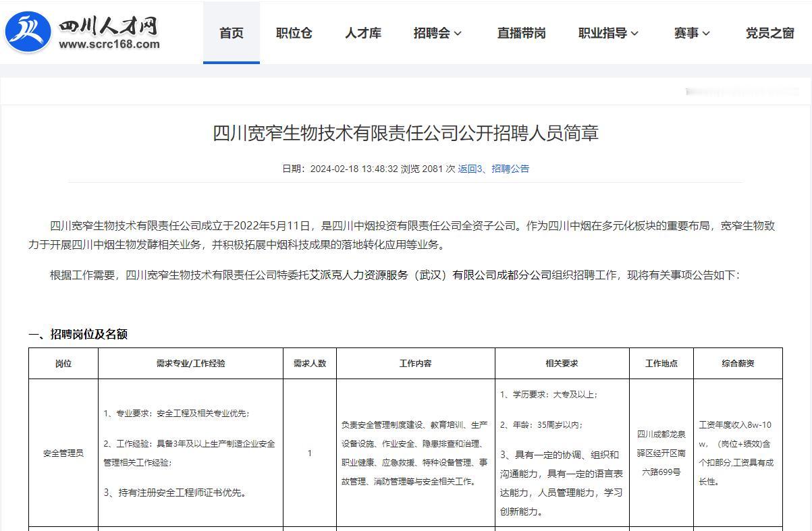Expand the 赛事 dropdown menu
Screen dimensions: 812x531
click(x=693, y=33)
